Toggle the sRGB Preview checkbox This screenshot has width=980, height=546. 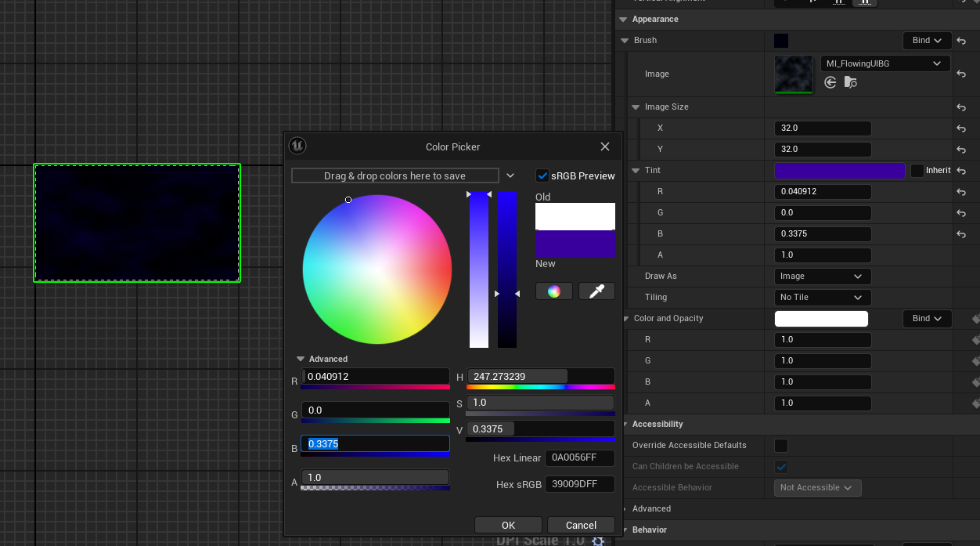coord(542,175)
